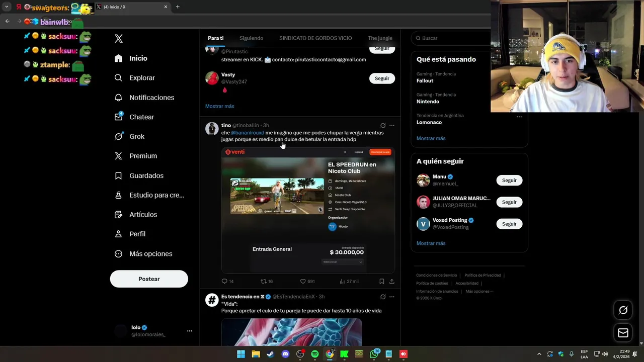Open Política de Privacidad link
The height and width of the screenshot is (362, 644).
click(482, 276)
